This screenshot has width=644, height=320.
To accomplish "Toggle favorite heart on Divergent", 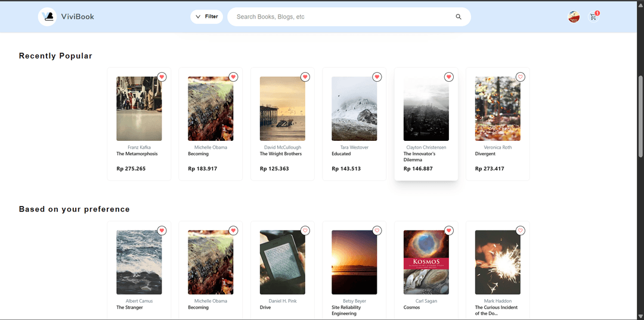I will [521, 77].
